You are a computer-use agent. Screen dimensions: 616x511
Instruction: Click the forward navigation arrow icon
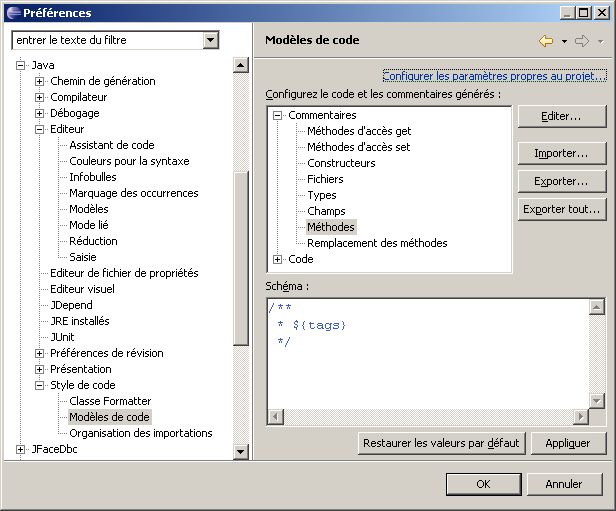pyautogui.click(x=582, y=41)
